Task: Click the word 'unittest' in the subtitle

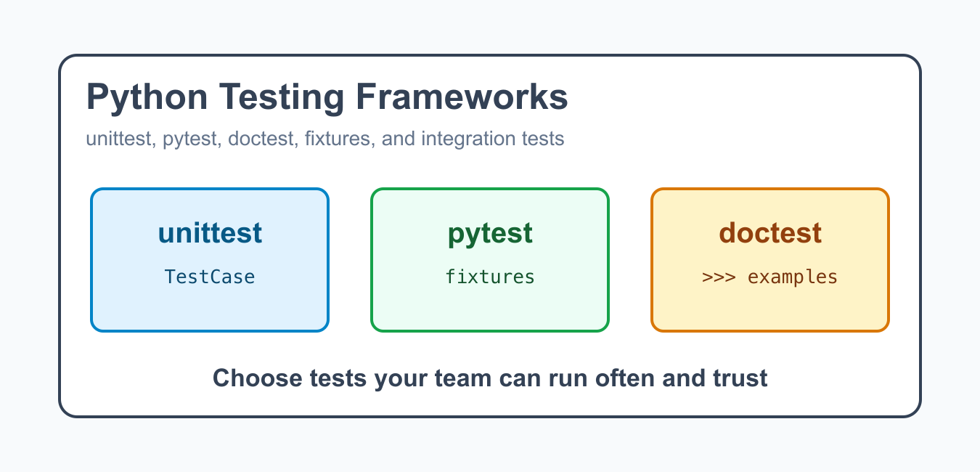Action: click(x=119, y=138)
